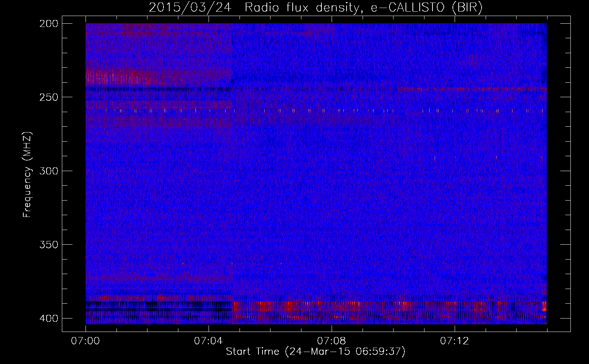This screenshot has width=589, height=364.
Task: Click the "Start Time (24-Mar-15 06:59:37)" label
Action: (x=316, y=352)
